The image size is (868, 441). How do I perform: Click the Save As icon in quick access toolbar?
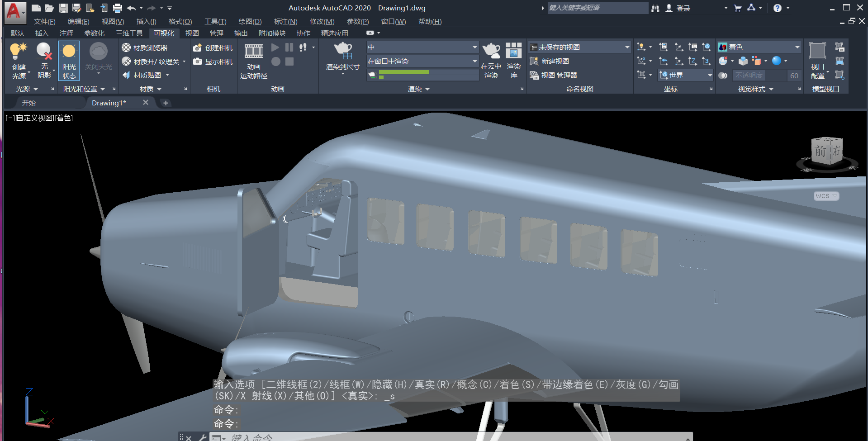[x=76, y=8]
